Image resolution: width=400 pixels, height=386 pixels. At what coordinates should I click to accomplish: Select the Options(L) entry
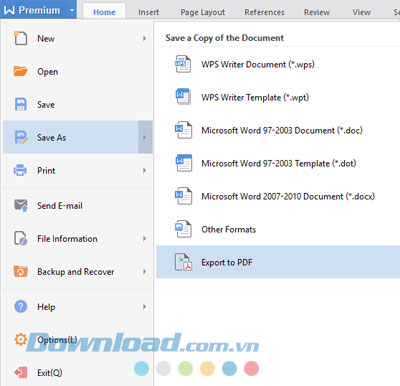[x=78, y=339]
